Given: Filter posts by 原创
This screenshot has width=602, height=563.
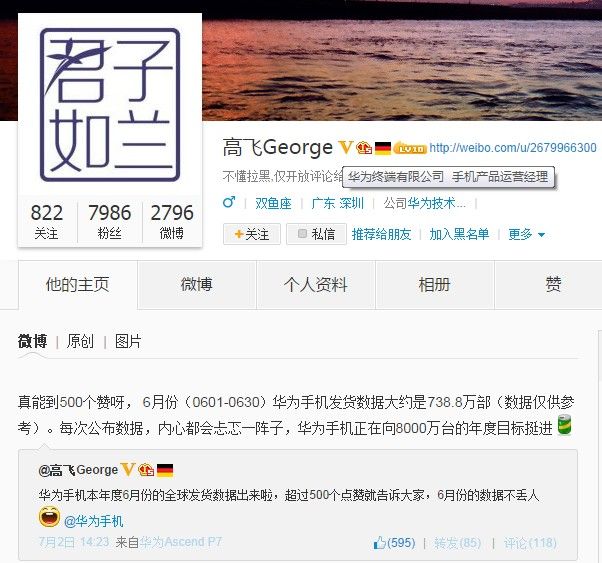Looking at the screenshot, I should [80, 341].
